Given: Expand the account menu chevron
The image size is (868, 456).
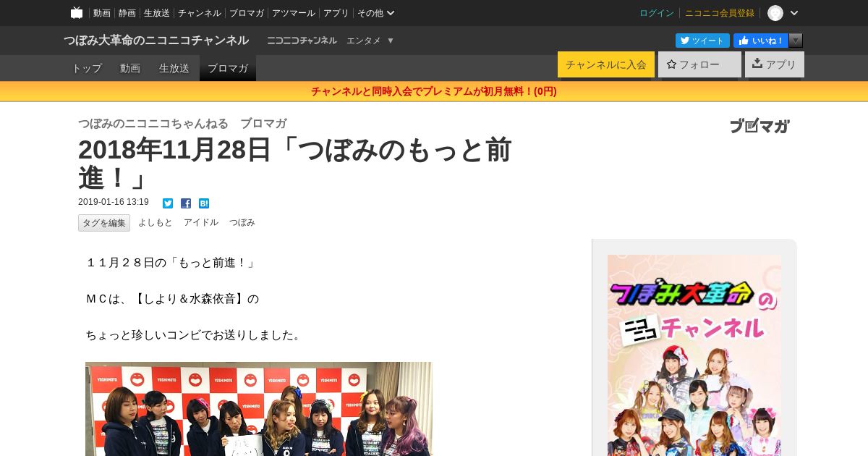Looking at the screenshot, I should 794,13.
